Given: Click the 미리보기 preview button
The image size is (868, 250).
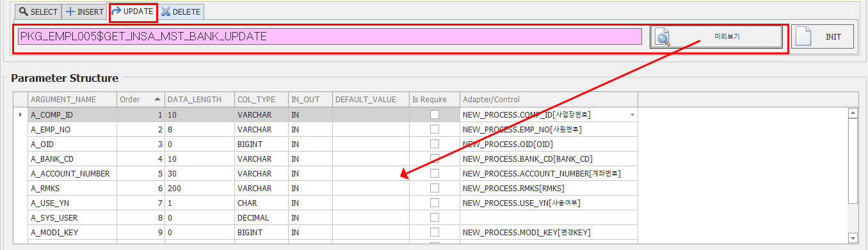Looking at the screenshot, I should tap(716, 37).
